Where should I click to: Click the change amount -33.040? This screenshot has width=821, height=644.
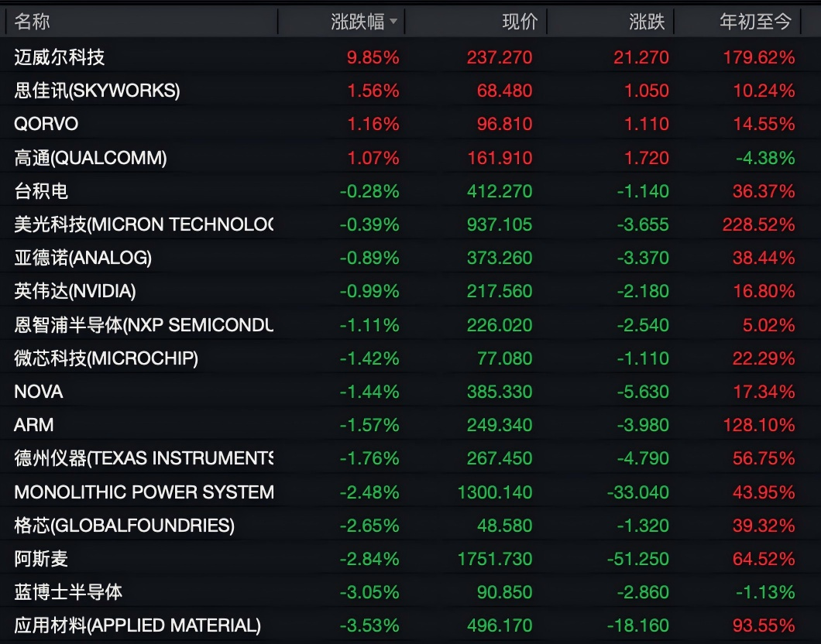(638, 492)
